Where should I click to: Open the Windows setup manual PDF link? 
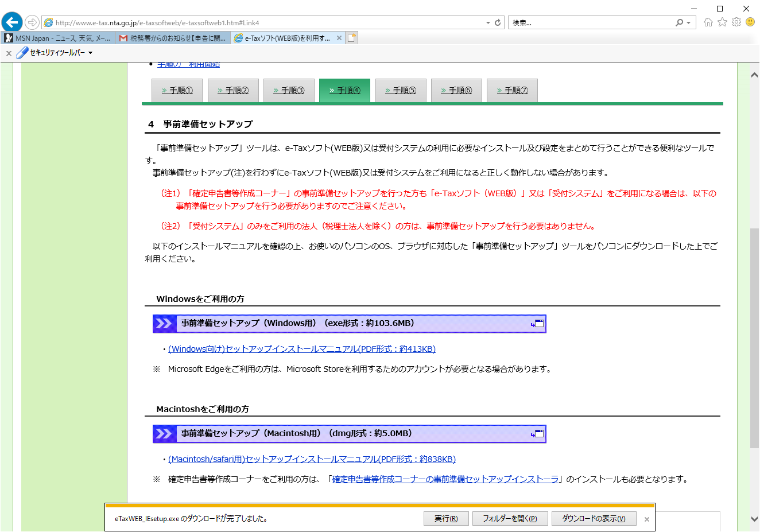coord(302,349)
